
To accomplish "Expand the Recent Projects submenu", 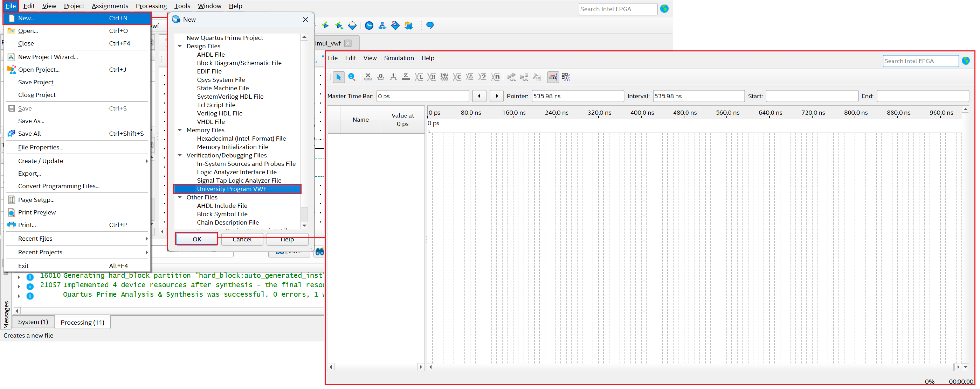I will (x=146, y=252).
